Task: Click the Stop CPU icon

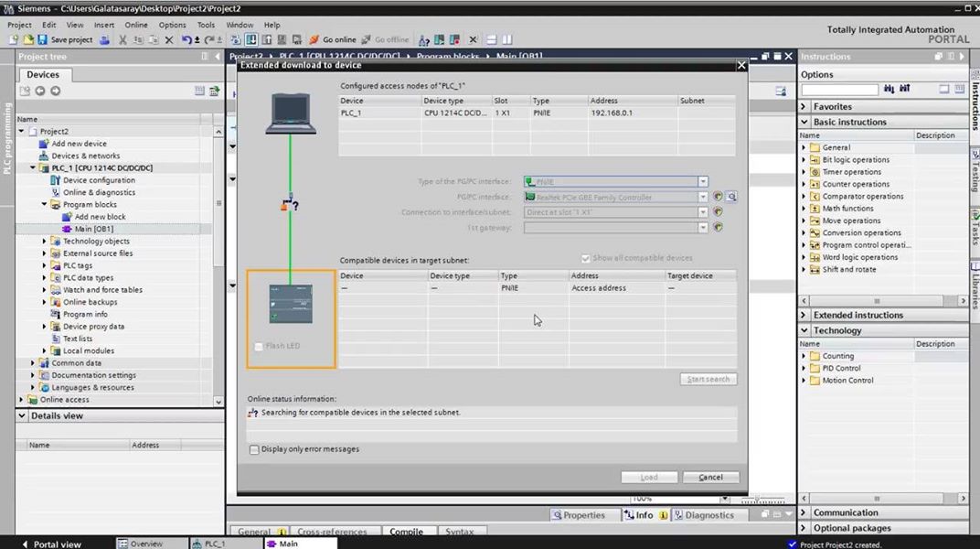Action: coord(455,40)
